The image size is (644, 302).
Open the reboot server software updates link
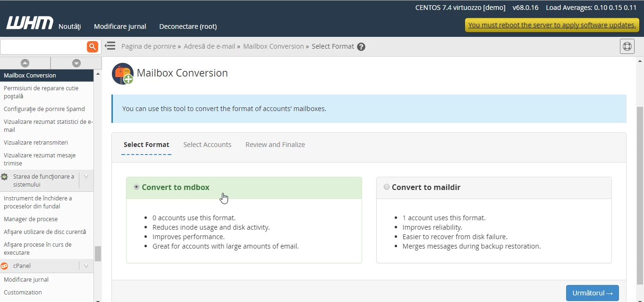pos(551,25)
